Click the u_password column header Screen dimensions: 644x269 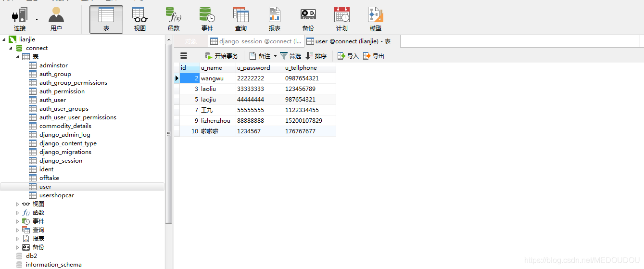point(260,68)
